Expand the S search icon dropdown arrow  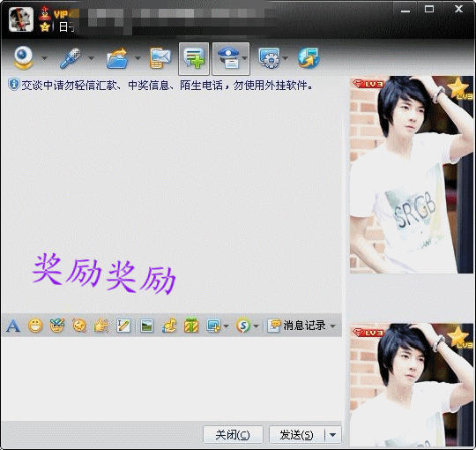click(x=256, y=326)
